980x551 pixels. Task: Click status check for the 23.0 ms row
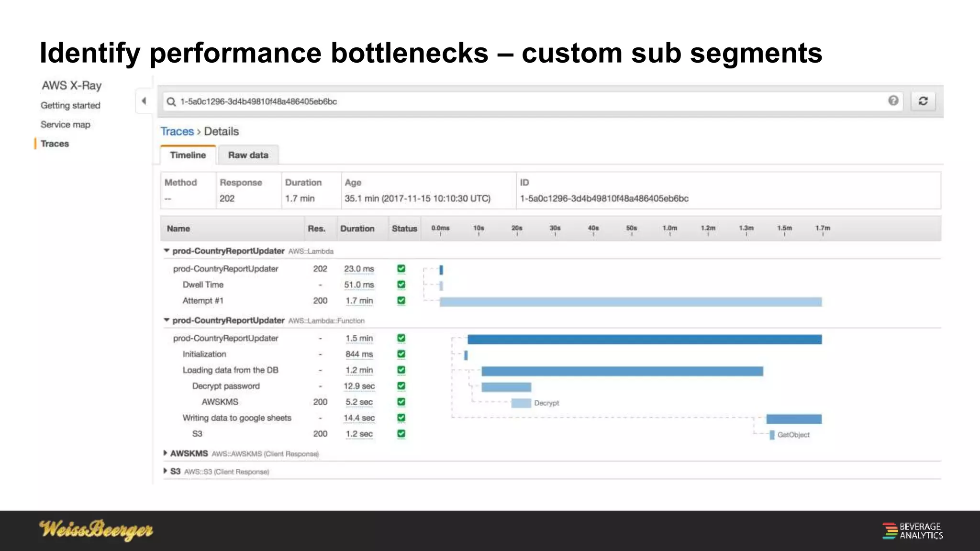[x=401, y=269]
